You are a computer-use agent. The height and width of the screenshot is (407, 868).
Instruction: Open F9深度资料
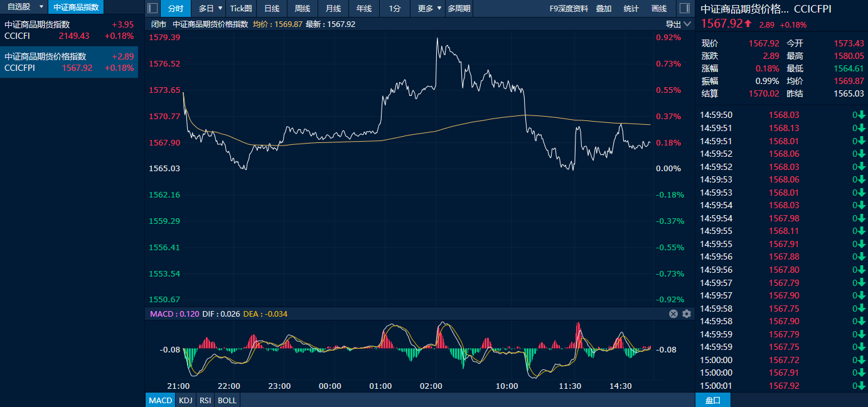569,9
